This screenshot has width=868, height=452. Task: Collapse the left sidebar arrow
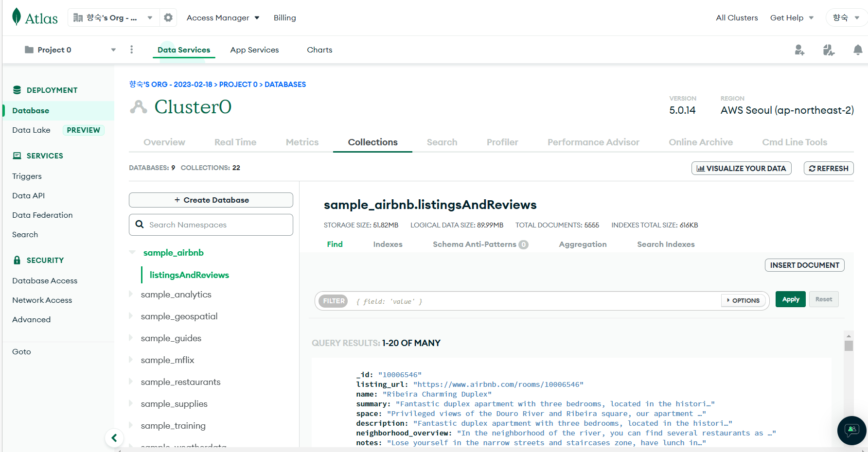pos(114,438)
